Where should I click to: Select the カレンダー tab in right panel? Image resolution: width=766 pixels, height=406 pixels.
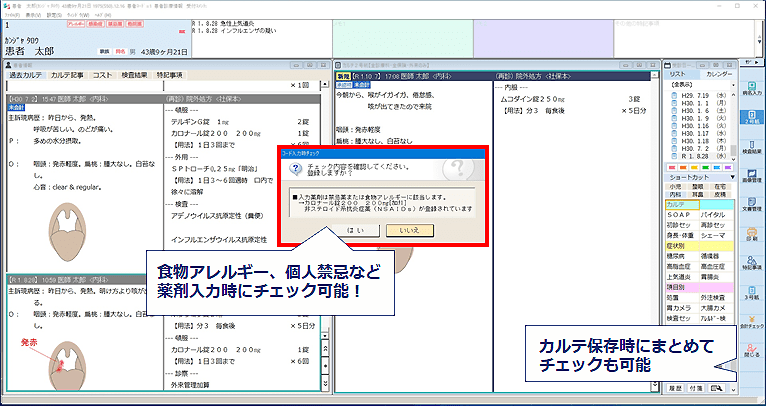coord(719,75)
